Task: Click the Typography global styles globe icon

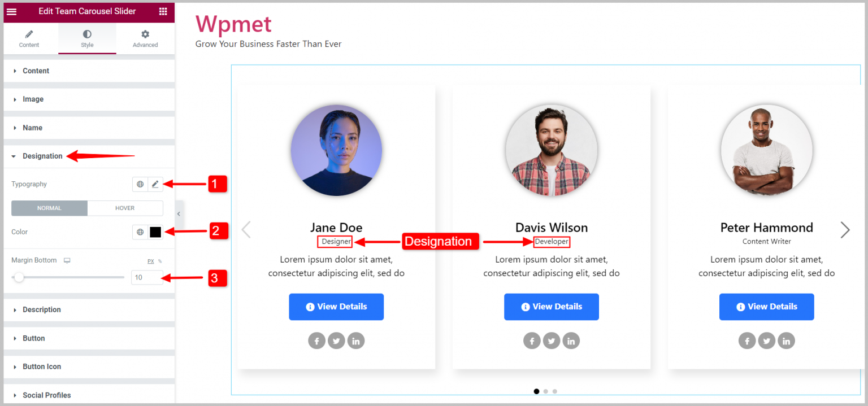Action: (140, 184)
